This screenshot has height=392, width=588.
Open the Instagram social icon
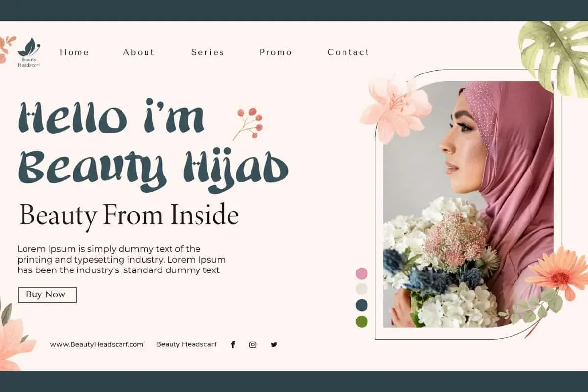(253, 344)
